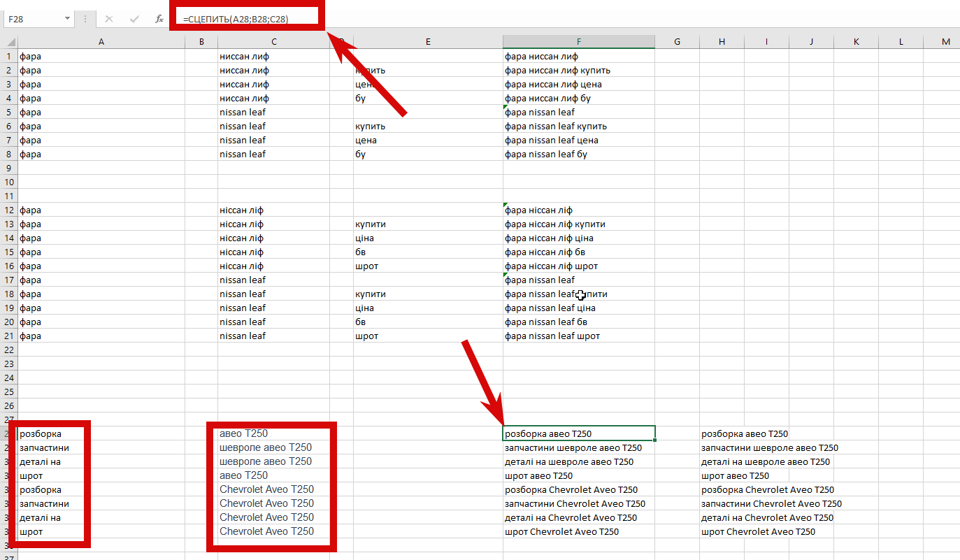Select column L header

point(901,42)
